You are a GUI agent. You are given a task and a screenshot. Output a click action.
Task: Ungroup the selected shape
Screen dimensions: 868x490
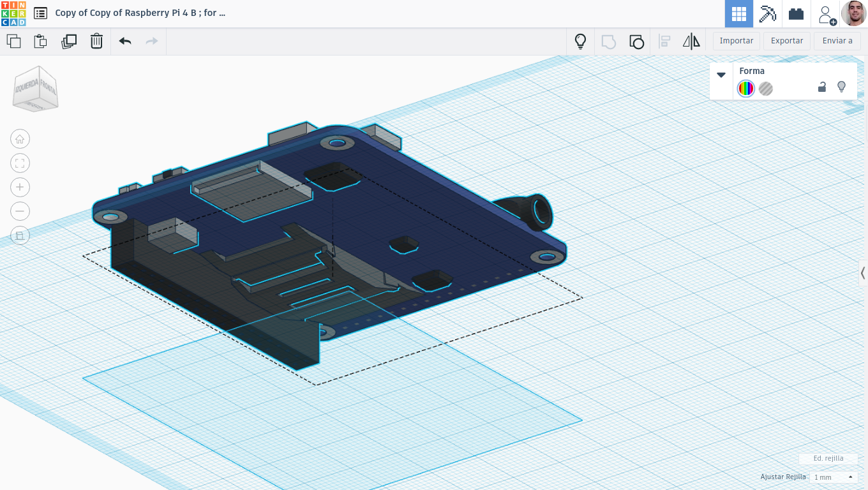click(x=636, y=41)
